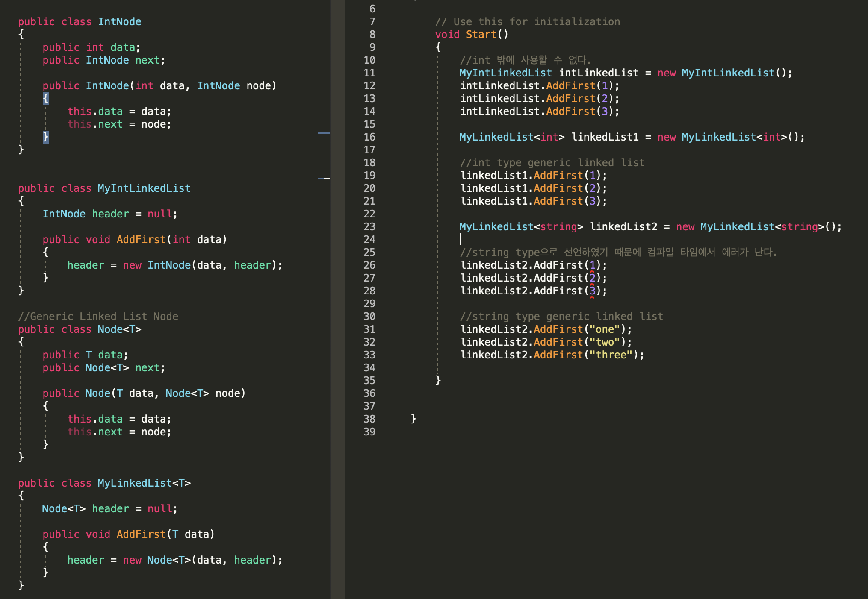The width and height of the screenshot is (868, 599).
Task: Click line number 39 in the gutter
Action: pos(369,432)
